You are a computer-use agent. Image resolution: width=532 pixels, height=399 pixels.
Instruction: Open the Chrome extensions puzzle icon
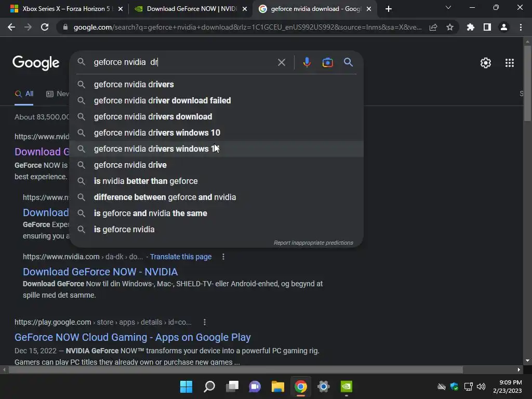pos(470,27)
